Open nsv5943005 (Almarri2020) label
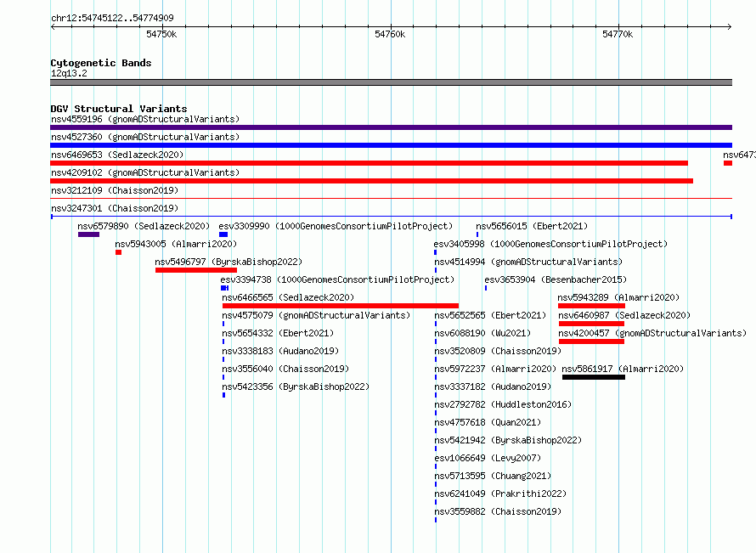This screenshot has width=756, height=553. tap(176, 244)
